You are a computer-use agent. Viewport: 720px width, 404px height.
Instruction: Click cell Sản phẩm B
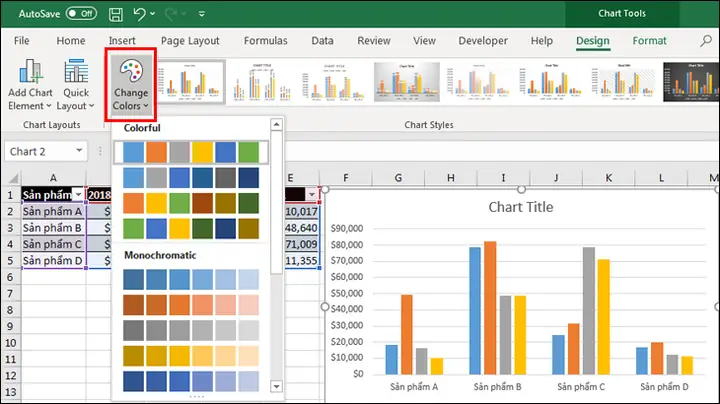[53, 228]
